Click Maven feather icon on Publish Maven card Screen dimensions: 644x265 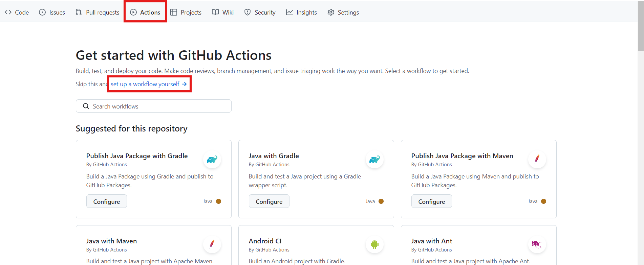(x=537, y=159)
